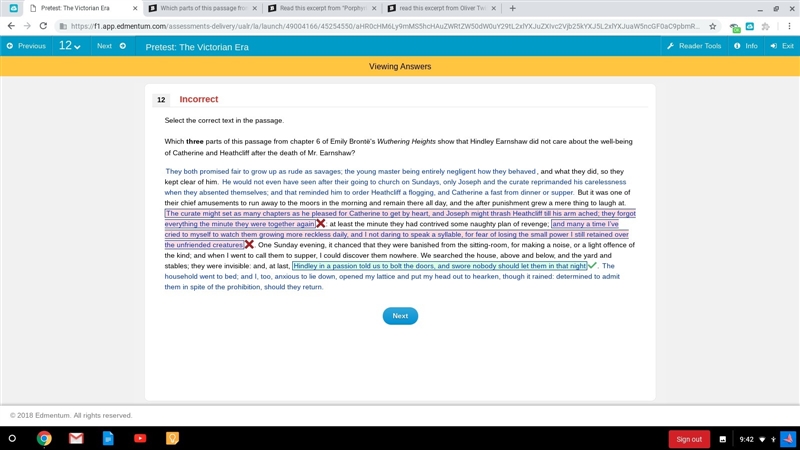Select the 'and many a time I've cried' passage
Image resolution: width=800 pixels, height=450 pixels.
point(396,234)
